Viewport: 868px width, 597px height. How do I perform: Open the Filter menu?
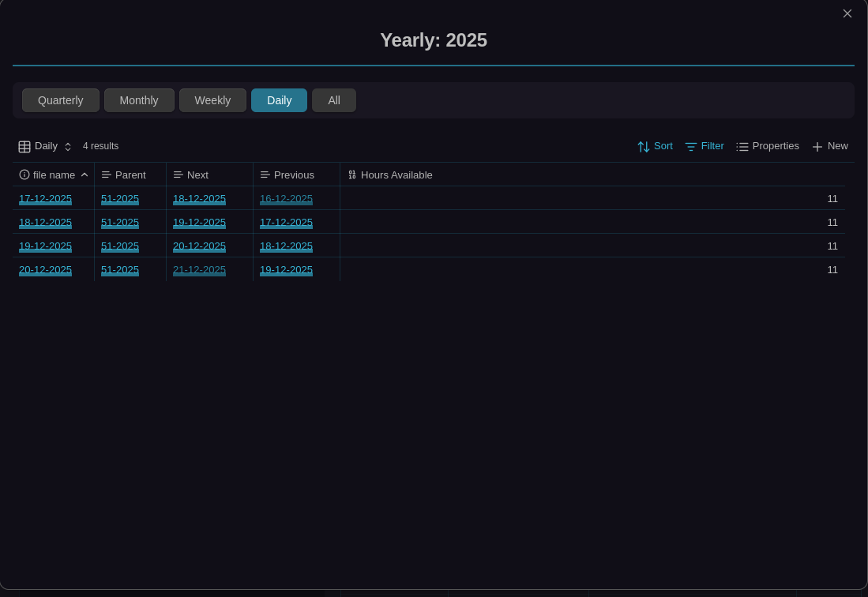click(x=704, y=146)
